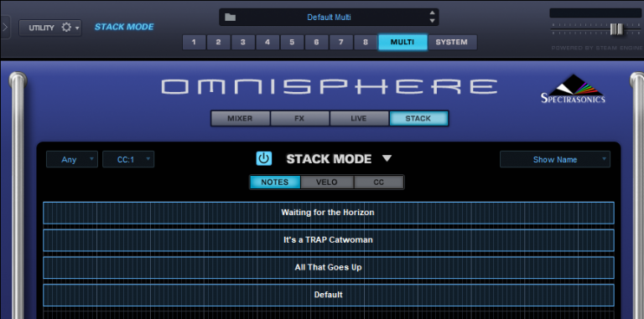The image size is (644, 319).
Task: Switch to the VELO view
Action: click(x=327, y=182)
